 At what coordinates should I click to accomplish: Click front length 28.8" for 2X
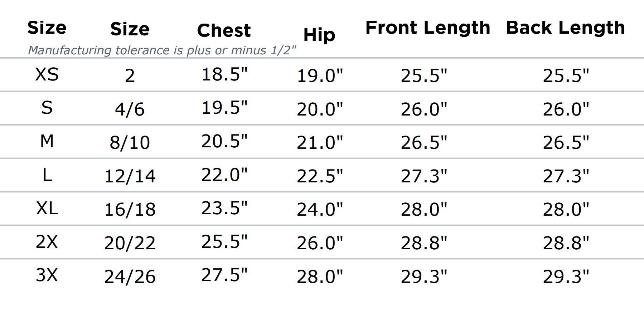pyautogui.click(x=424, y=243)
